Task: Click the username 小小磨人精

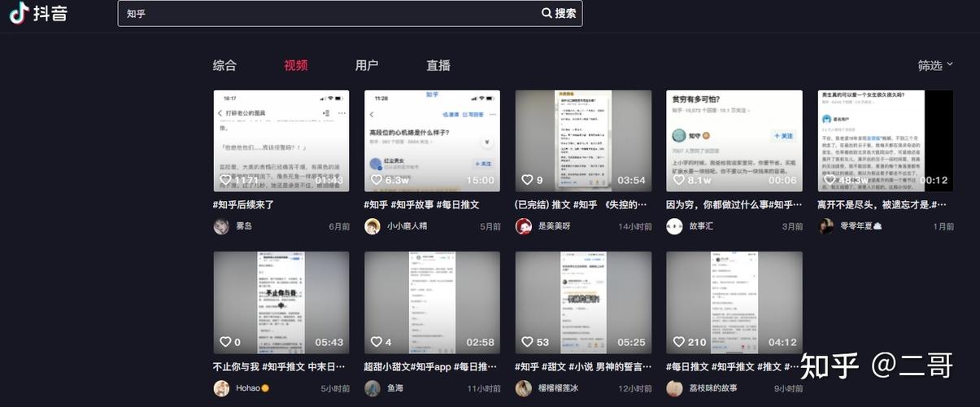Action: [407, 226]
